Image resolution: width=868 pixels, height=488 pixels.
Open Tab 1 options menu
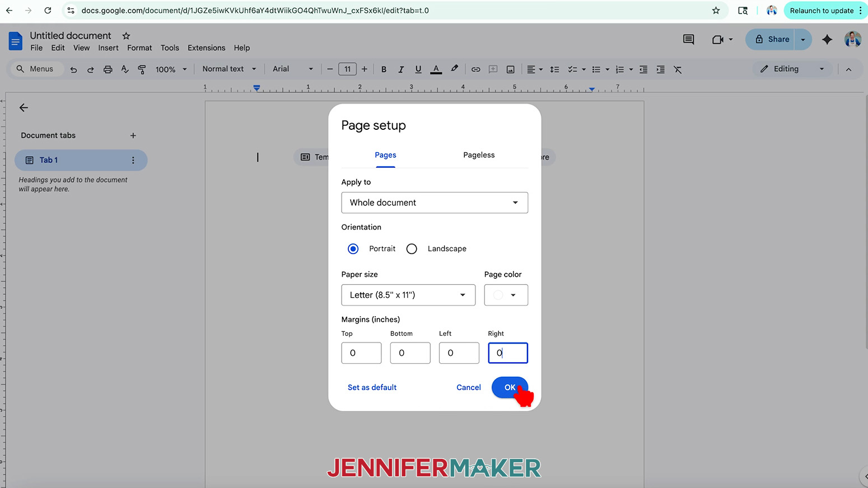(133, 160)
